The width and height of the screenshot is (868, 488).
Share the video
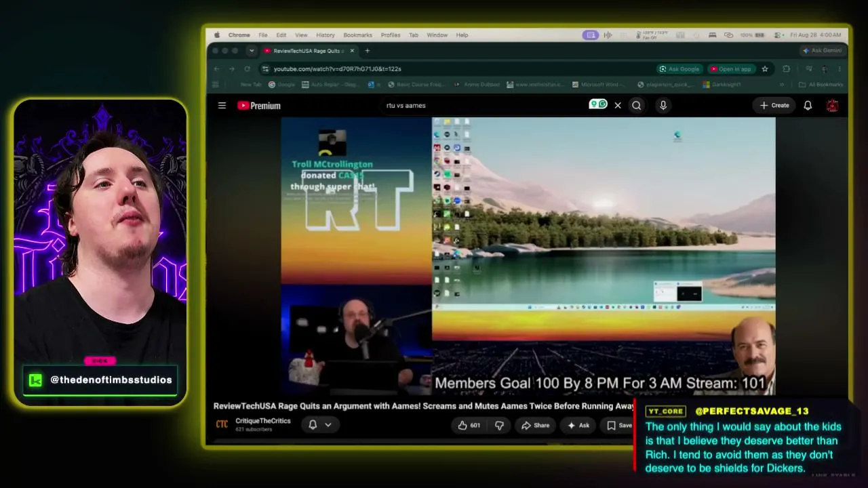535,425
